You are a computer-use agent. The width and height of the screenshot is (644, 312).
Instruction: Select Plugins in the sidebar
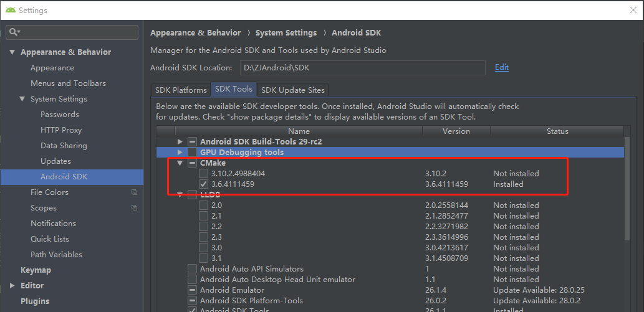[35, 301]
